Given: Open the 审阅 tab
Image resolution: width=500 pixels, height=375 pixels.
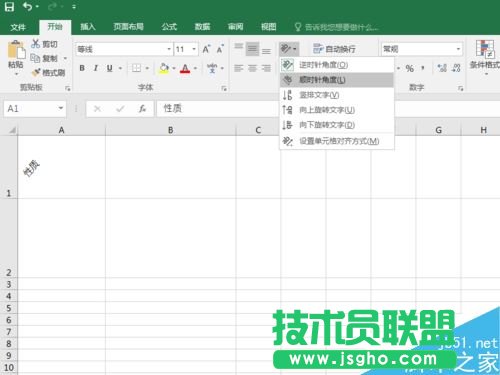Looking at the screenshot, I should (235, 27).
